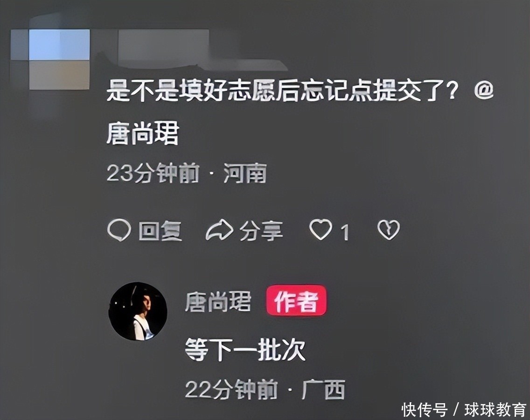Click the 回复 reply label
This screenshot has width=530, height=420.
(x=160, y=231)
